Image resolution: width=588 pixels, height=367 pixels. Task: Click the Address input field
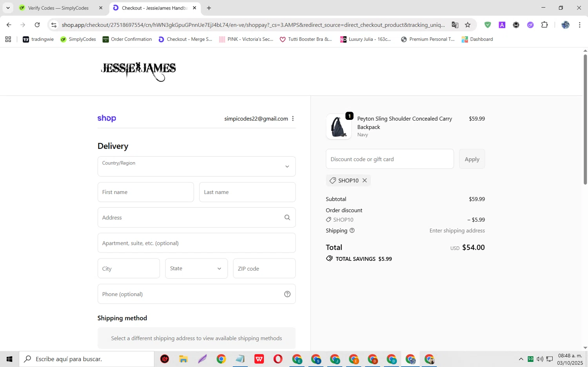click(x=196, y=217)
